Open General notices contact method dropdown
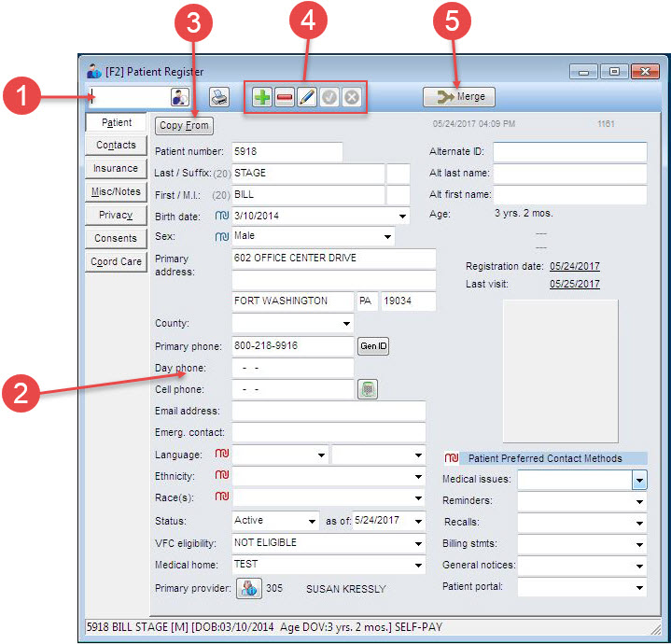 (x=639, y=567)
